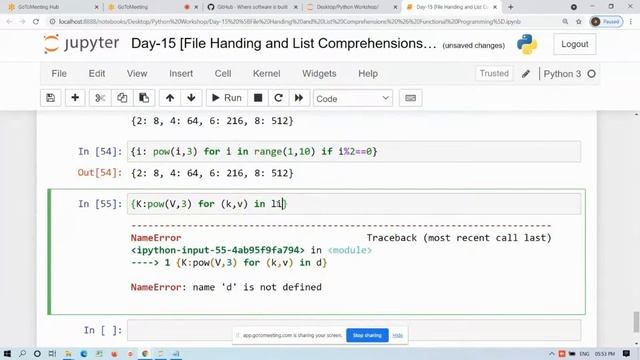The image size is (640, 360).
Task: Move selected cell down arrow
Action: (x=191, y=98)
